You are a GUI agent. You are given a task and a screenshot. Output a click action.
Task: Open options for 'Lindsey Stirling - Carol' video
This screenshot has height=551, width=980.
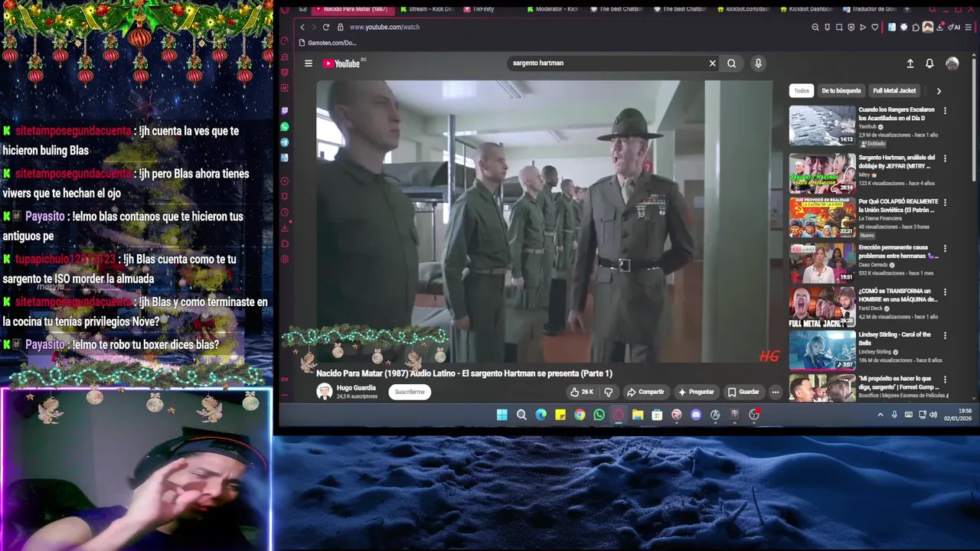[x=945, y=336]
